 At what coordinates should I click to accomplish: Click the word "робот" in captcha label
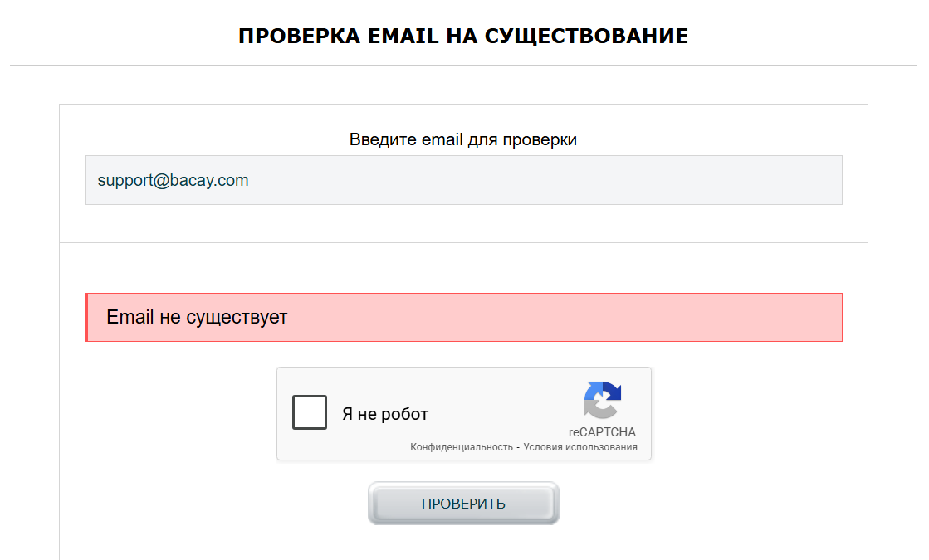405,414
